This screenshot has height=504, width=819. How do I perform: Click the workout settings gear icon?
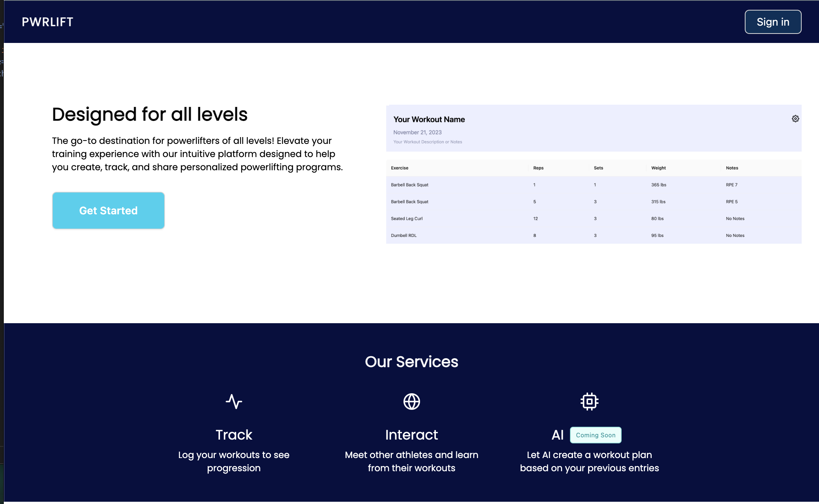click(x=795, y=119)
